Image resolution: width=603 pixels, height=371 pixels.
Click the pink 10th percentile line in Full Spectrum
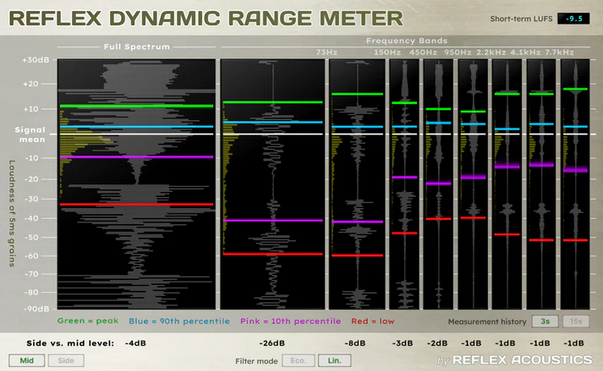[x=136, y=157]
